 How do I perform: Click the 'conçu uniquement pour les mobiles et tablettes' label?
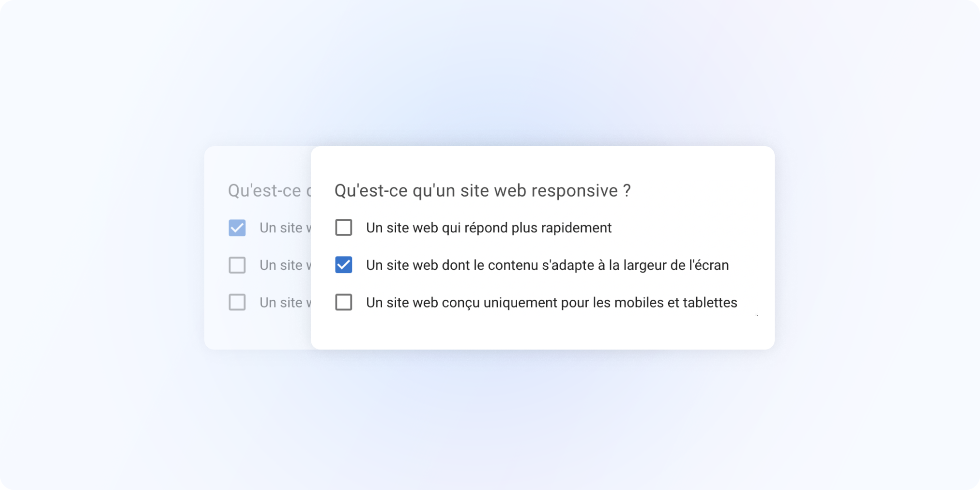(x=551, y=302)
